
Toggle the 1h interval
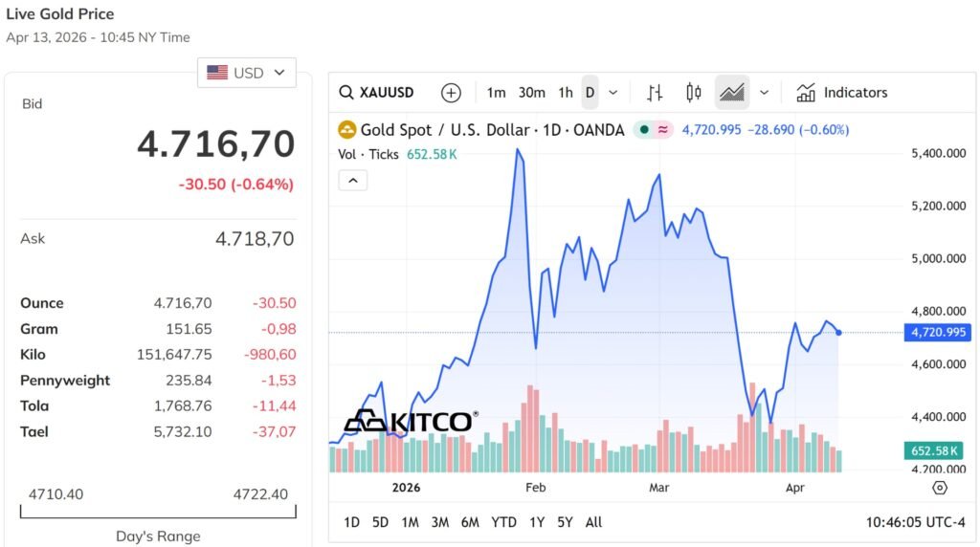[566, 93]
